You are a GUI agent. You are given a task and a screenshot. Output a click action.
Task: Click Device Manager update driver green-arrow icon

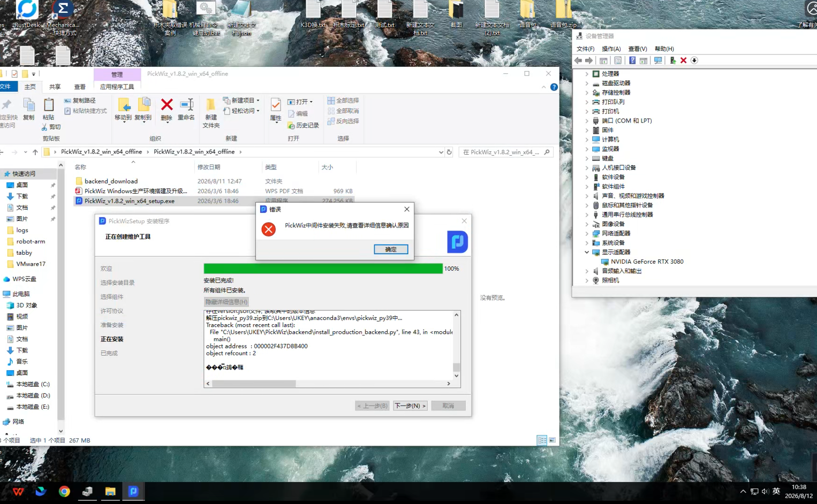(x=673, y=60)
